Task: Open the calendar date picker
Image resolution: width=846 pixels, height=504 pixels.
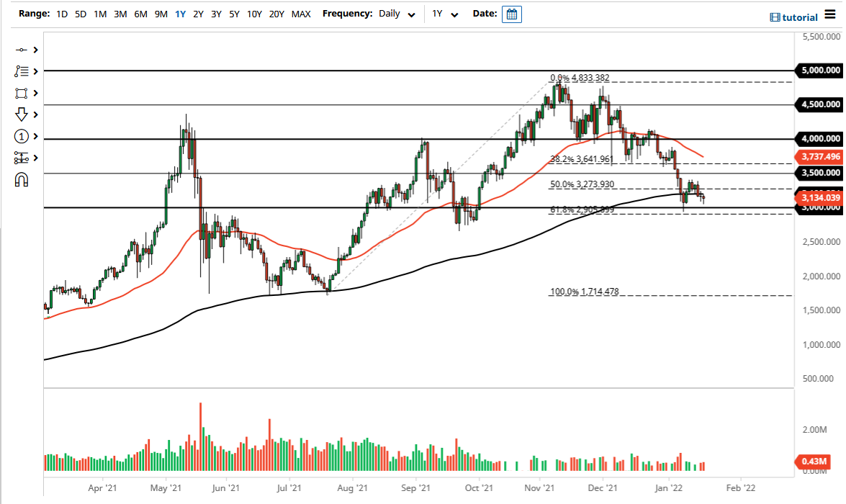Action: (x=511, y=14)
